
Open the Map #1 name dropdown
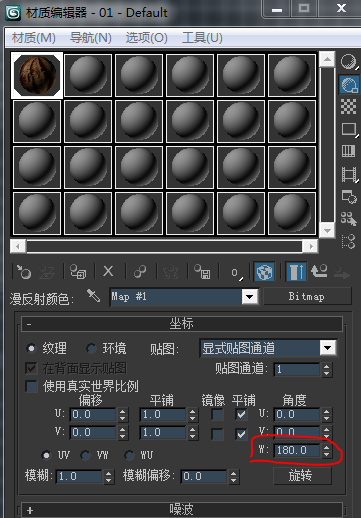(250, 296)
